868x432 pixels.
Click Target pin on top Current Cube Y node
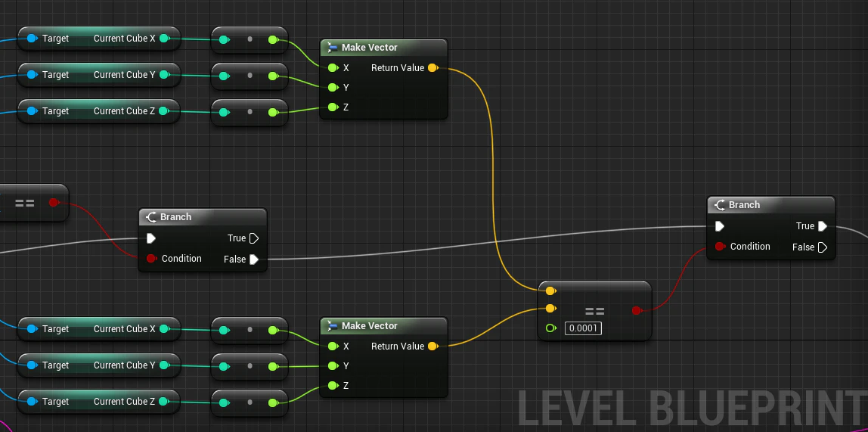click(32, 75)
